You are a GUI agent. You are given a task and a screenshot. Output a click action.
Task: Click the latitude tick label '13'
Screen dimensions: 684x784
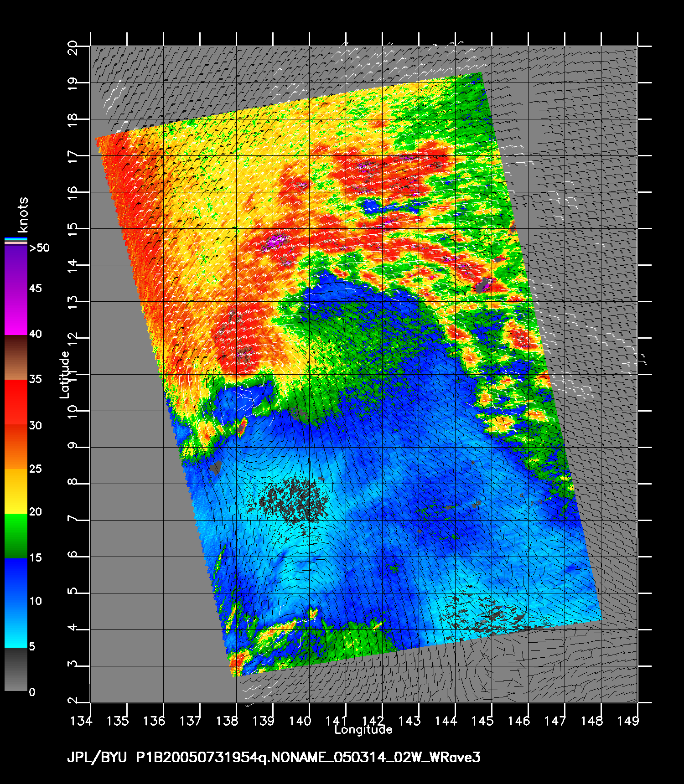click(73, 302)
